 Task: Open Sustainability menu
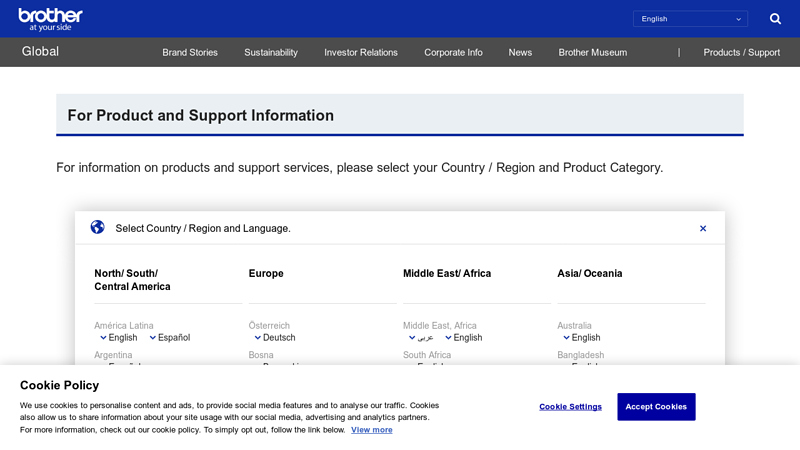tap(271, 53)
